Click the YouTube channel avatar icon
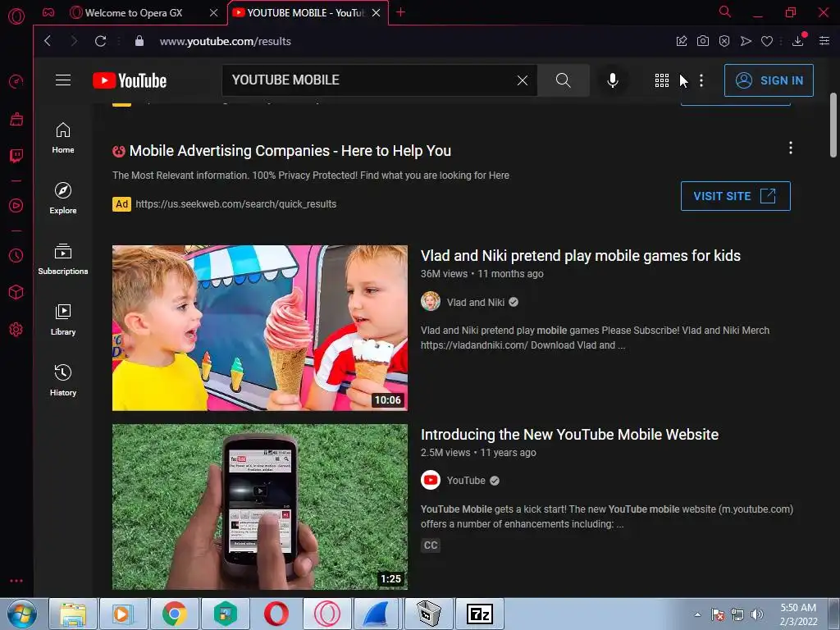 [430, 480]
